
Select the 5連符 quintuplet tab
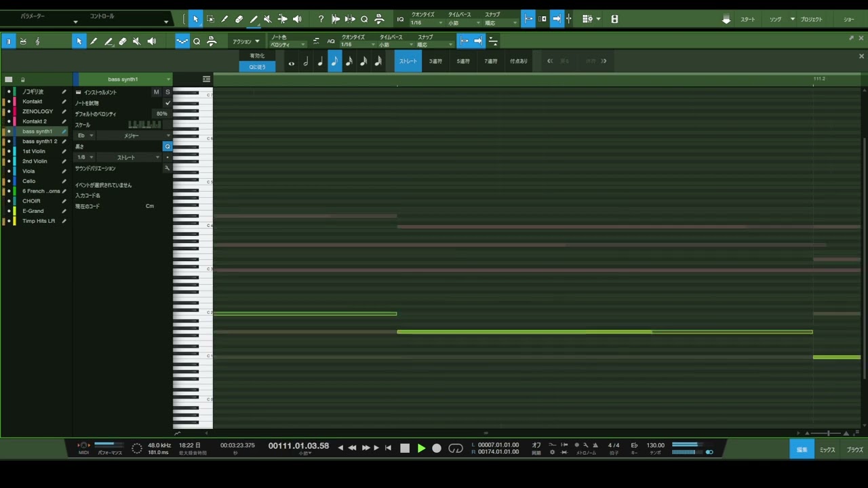pos(463,61)
